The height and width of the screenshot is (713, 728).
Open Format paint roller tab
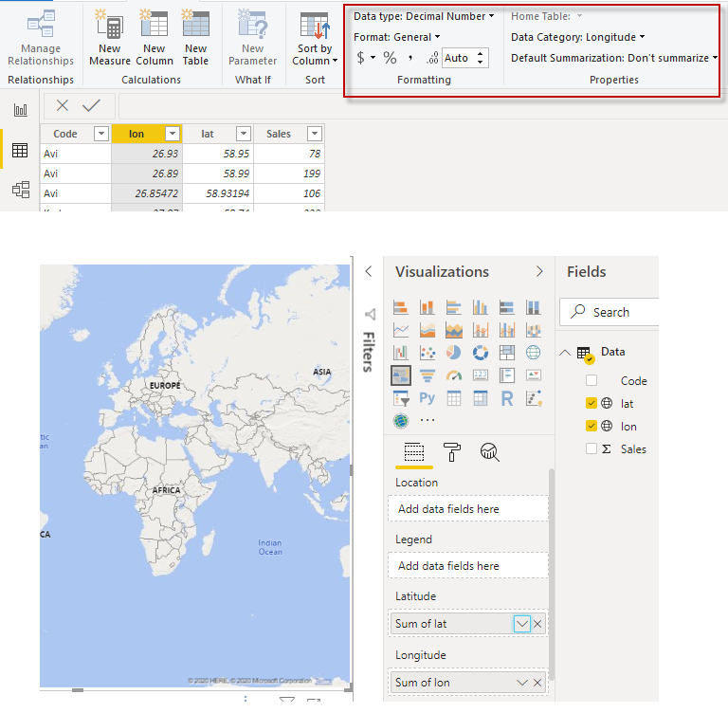(x=452, y=451)
